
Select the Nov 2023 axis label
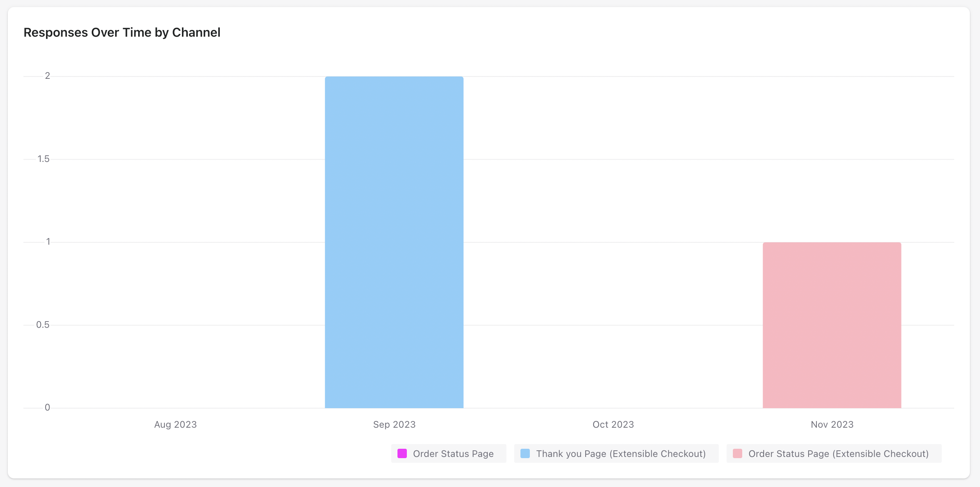click(x=832, y=425)
